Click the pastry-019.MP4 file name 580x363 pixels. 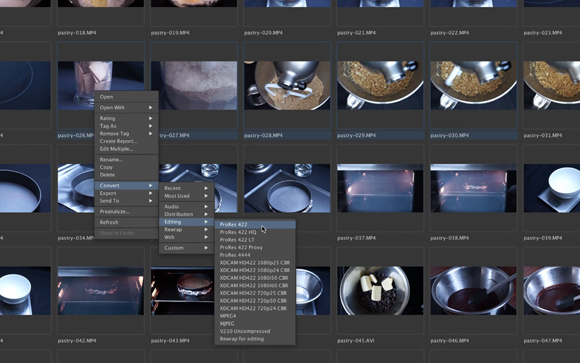(170, 33)
